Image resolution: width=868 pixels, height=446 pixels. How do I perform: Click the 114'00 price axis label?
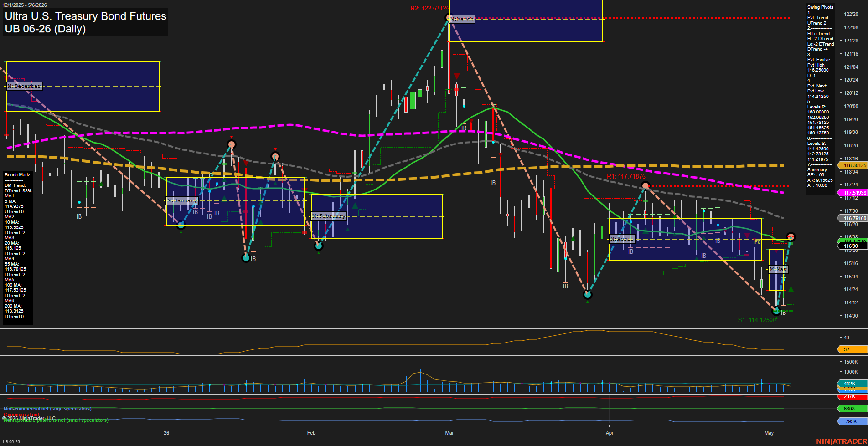coord(851,316)
